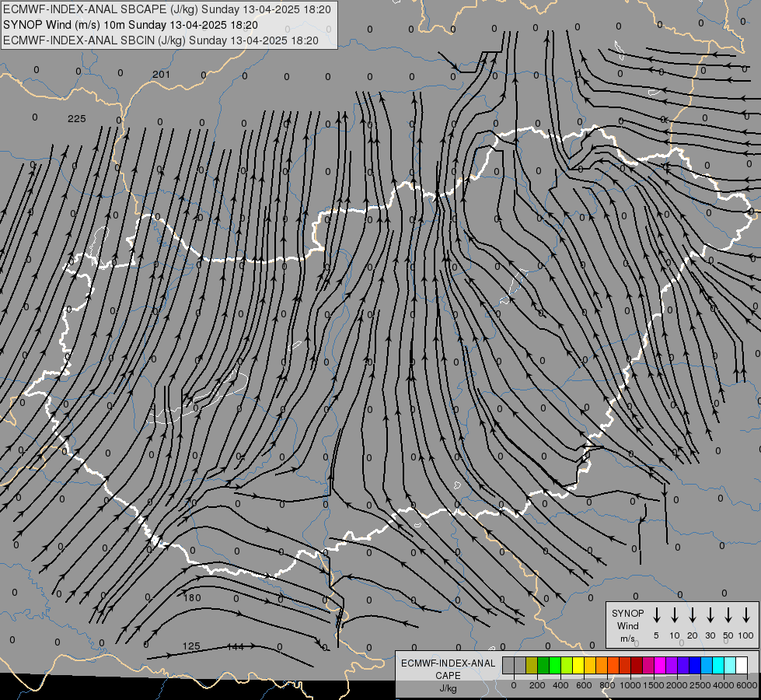Click the SYNOP label in wind legend

click(627, 613)
